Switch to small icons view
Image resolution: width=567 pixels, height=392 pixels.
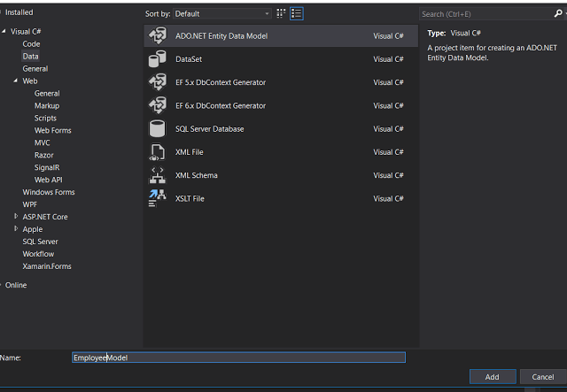click(282, 14)
